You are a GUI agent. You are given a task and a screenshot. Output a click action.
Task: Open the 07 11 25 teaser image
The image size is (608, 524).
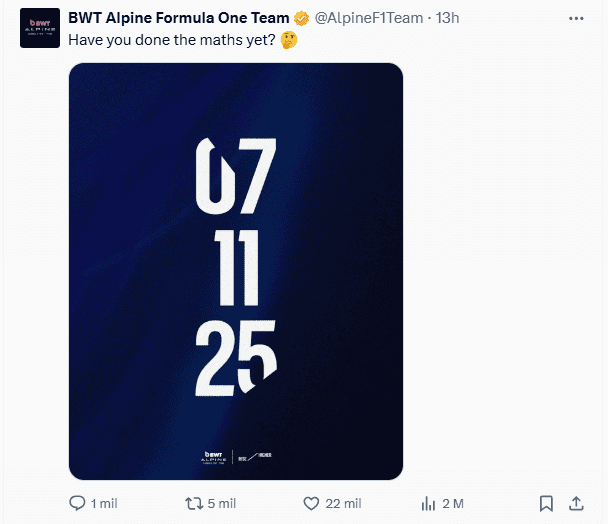236,270
